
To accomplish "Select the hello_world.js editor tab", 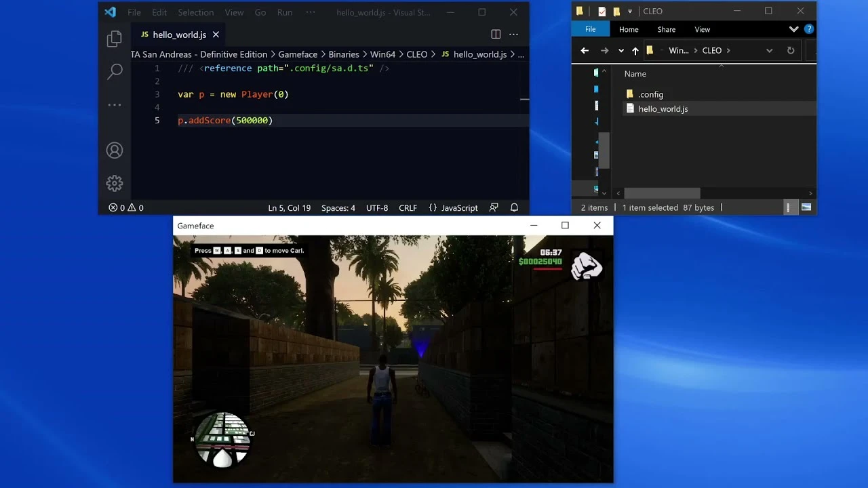I will [180, 35].
